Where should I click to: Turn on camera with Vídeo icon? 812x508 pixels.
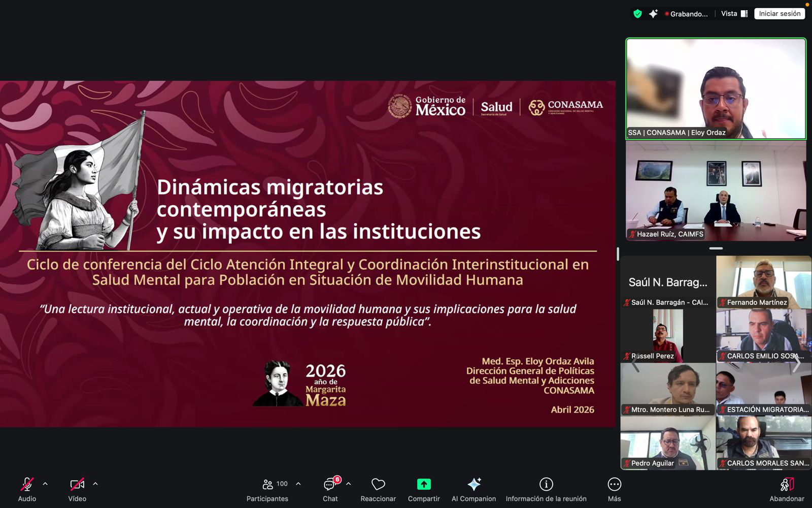point(77,485)
